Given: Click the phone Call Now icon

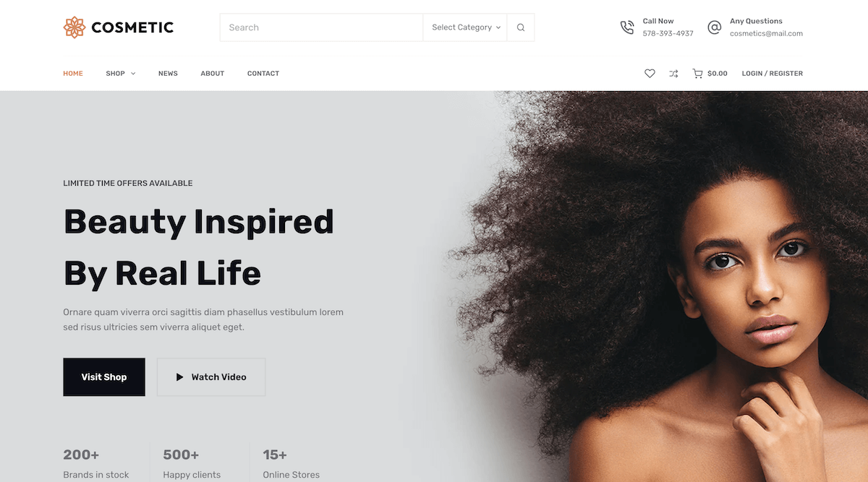Looking at the screenshot, I should pos(627,27).
